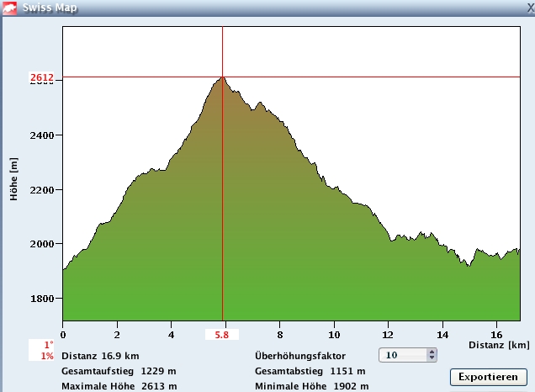Click the Gesamtaufstieg 1229 m readout
Viewport: 535px width, 392px height.
pos(119,371)
